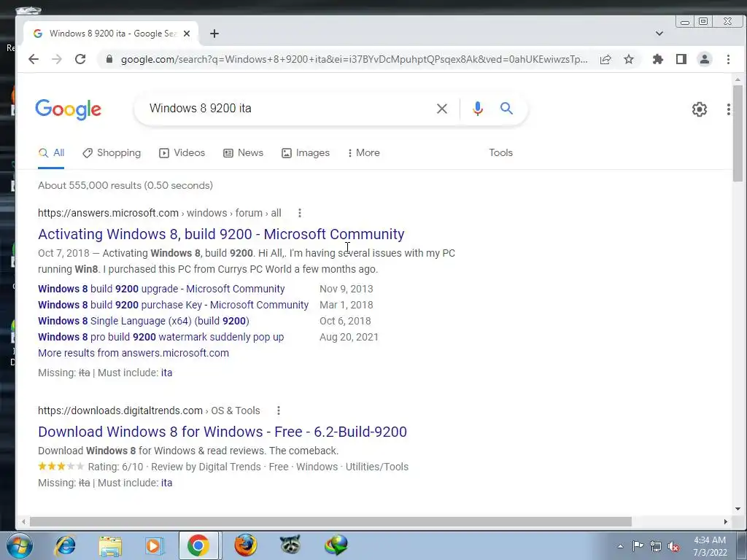Screen dimensions: 747x560
Task: Open Activating Windows 8, build 9200 result
Action: coord(221,234)
